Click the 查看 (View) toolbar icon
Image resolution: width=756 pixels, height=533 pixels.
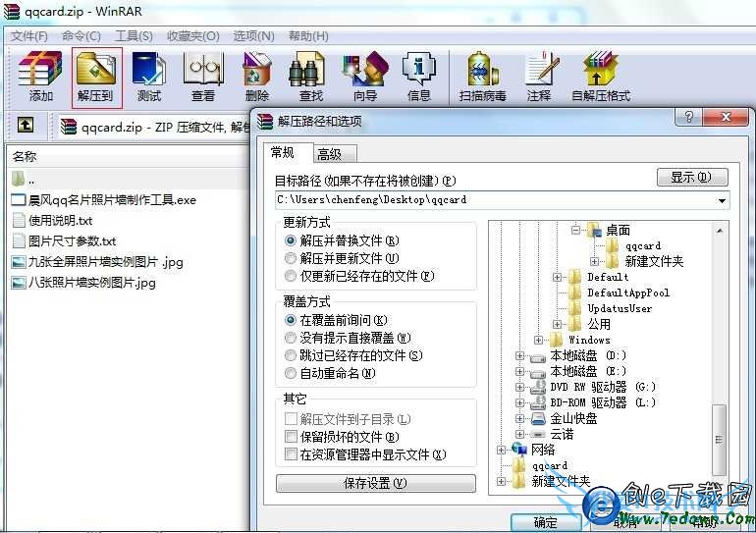tap(203, 78)
